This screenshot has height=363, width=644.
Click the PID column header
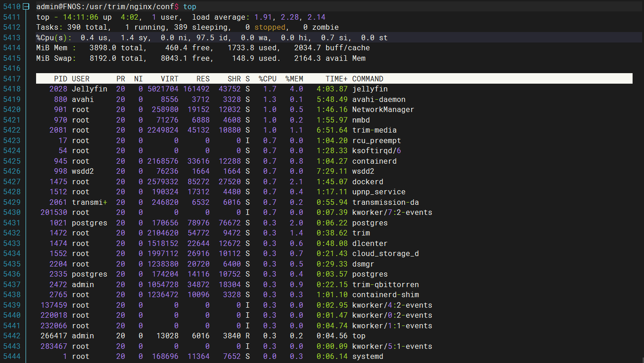[60, 79]
